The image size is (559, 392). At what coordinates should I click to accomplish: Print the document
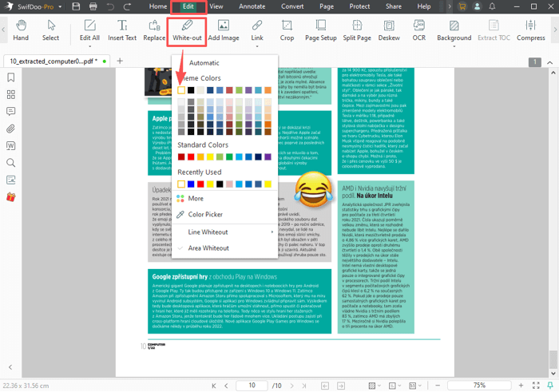click(x=93, y=6)
